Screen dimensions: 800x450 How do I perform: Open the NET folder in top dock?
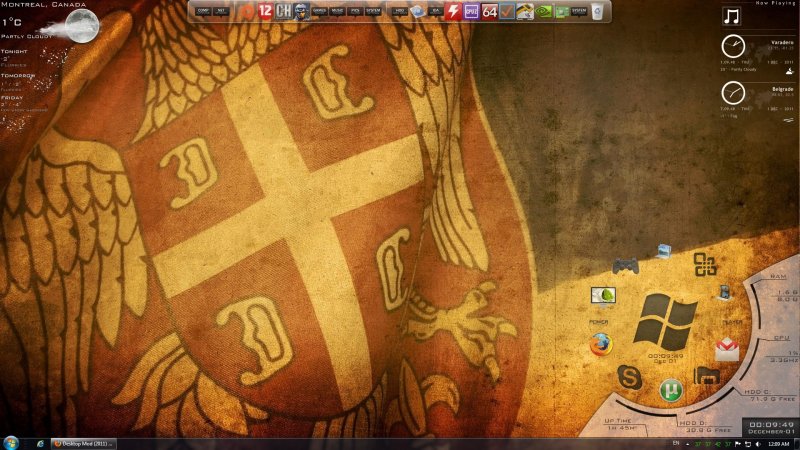[x=221, y=11]
